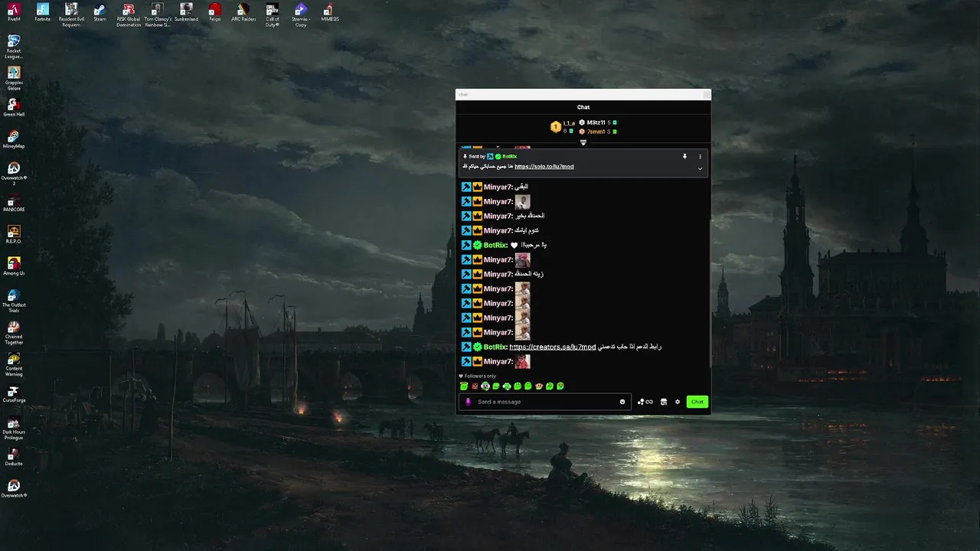
Task: Launch the PANICORE desktop shortcut
Action: [x=14, y=203]
